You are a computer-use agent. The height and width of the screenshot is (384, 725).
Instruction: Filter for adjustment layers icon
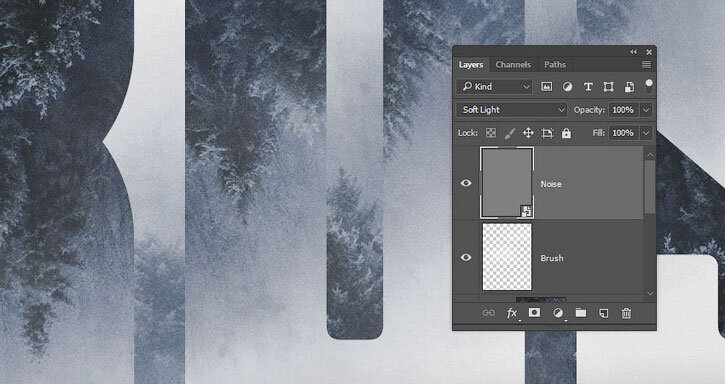(x=567, y=87)
